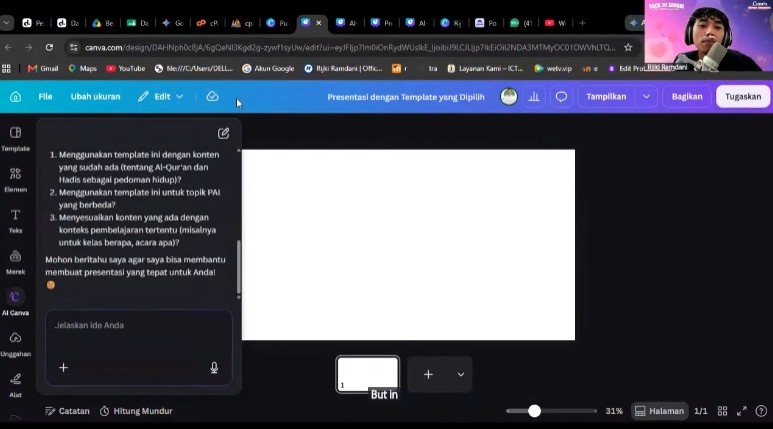Expand add page options chevron
Image resolution: width=773 pixels, height=429 pixels.
[460, 375]
